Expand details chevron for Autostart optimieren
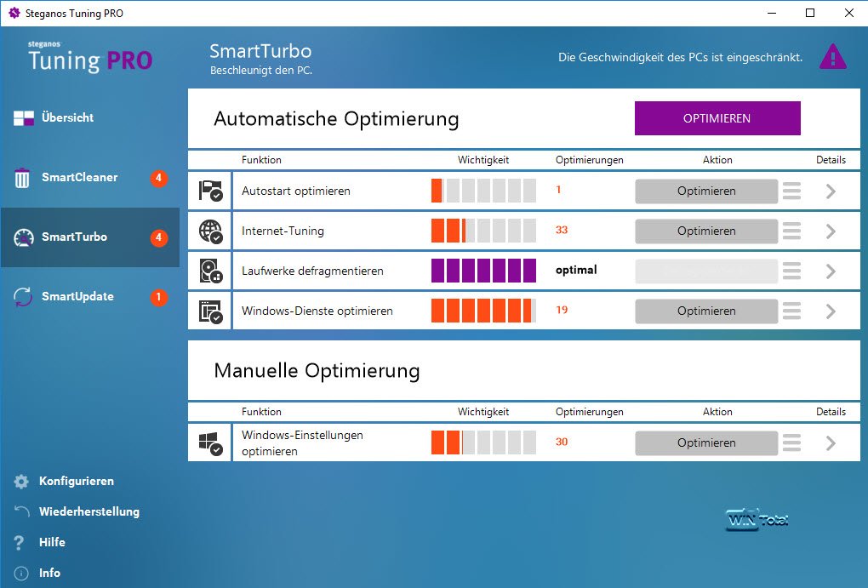Viewport: 868px width, 588px height. click(831, 191)
